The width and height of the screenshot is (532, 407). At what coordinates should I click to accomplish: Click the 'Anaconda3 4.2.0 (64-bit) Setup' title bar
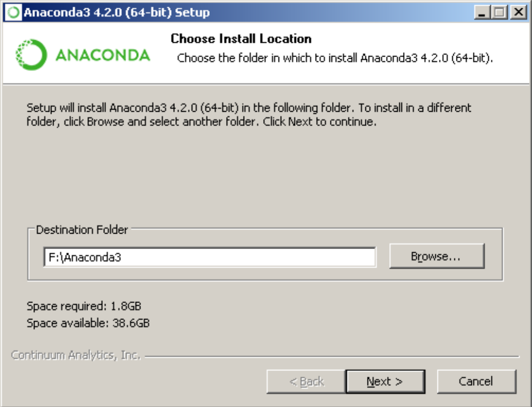tap(117, 12)
